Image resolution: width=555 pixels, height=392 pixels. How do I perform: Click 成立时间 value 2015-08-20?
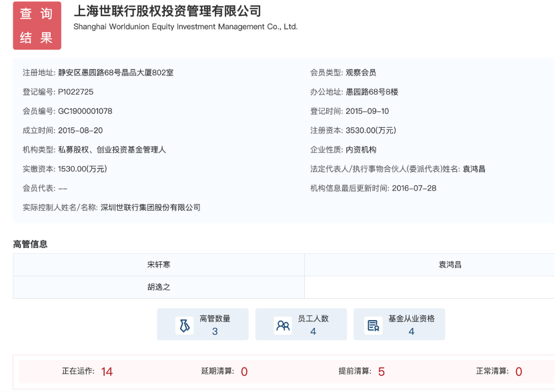[80, 131]
